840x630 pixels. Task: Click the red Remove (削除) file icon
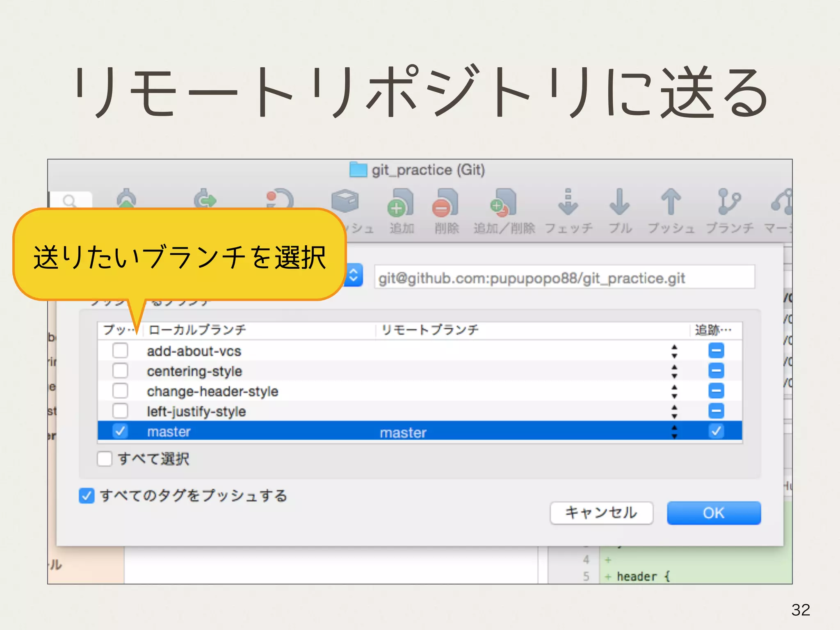click(445, 203)
